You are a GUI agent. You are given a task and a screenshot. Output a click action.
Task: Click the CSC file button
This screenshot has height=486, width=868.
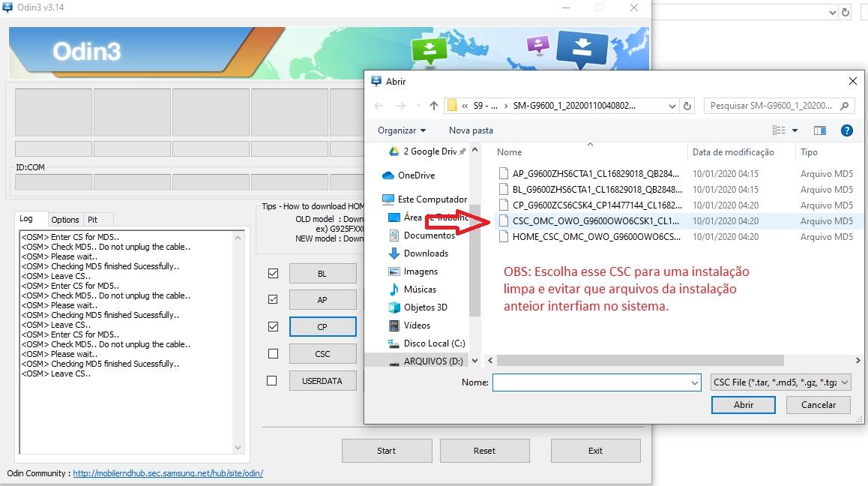pyautogui.click(x=322, y=353)
